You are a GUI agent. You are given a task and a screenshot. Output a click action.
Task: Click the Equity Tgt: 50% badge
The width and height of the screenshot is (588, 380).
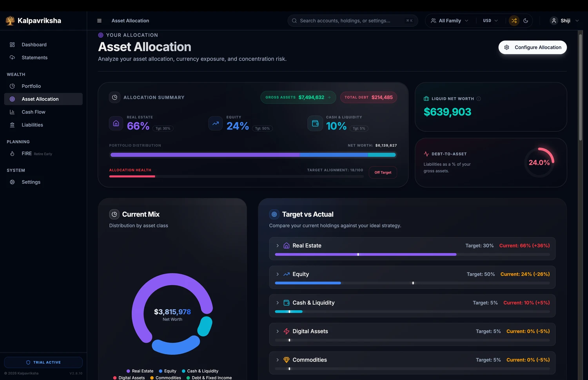pyautogui.click(x=262, y=128)
